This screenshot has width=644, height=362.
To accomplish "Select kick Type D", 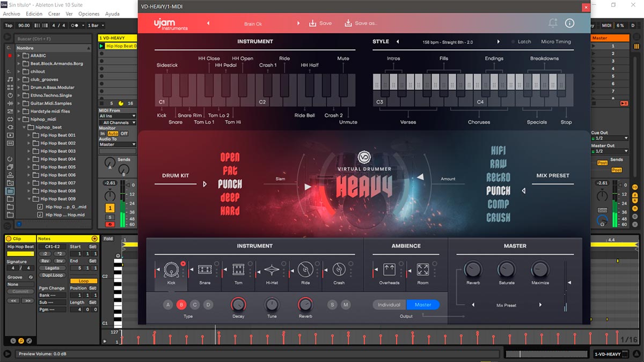I will point(208,305).
